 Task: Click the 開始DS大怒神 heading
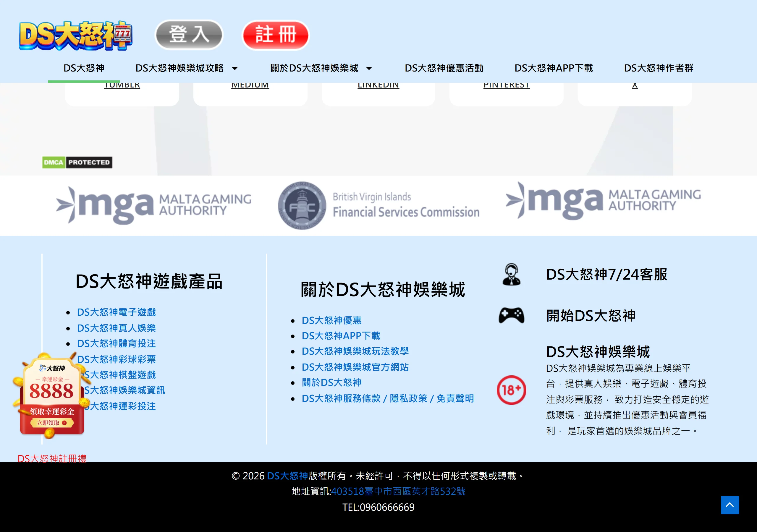click(591, 315)
